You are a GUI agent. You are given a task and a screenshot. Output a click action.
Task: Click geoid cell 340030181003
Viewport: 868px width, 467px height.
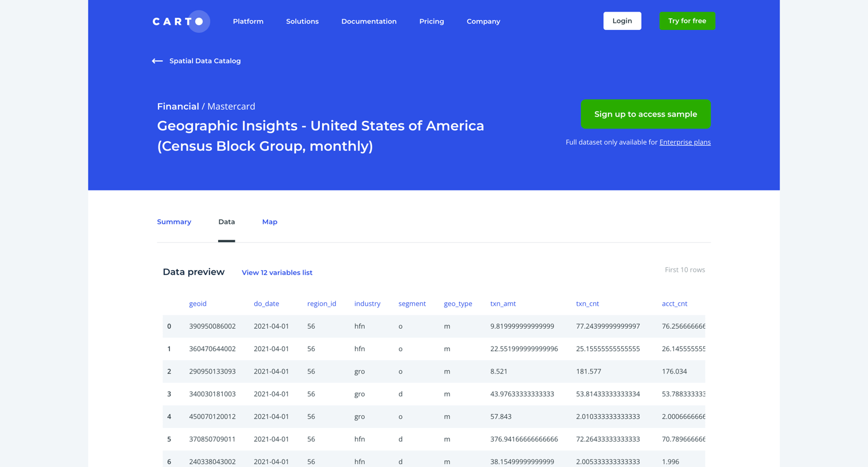(212, 394)
